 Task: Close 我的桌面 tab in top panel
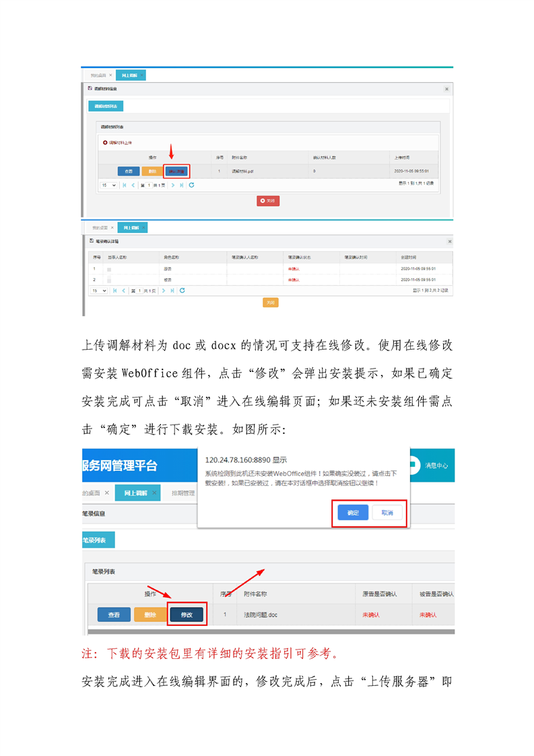(x=110, y=75)
